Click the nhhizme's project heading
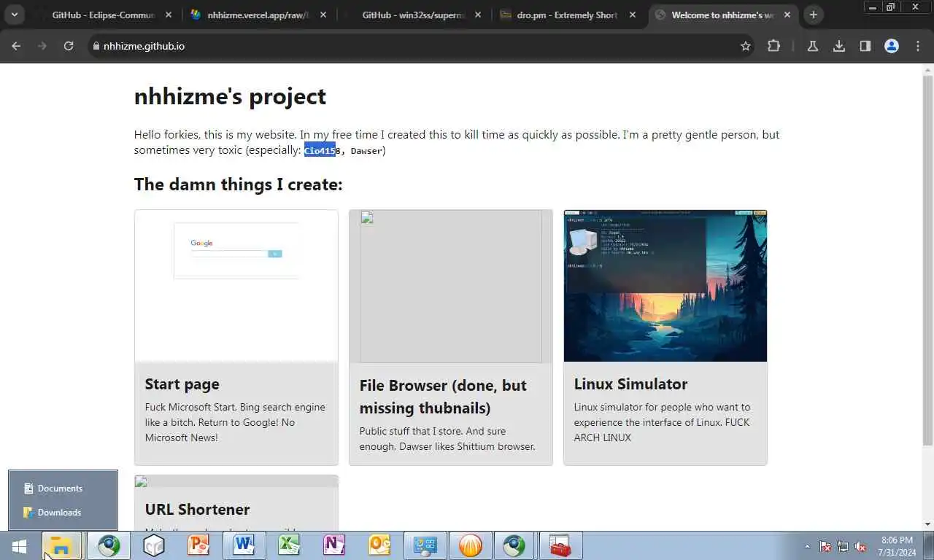 (230, 96)
